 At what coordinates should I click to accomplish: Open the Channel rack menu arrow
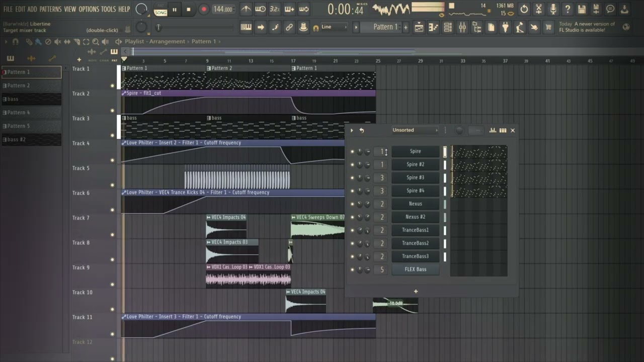click(x=352, y=130)
